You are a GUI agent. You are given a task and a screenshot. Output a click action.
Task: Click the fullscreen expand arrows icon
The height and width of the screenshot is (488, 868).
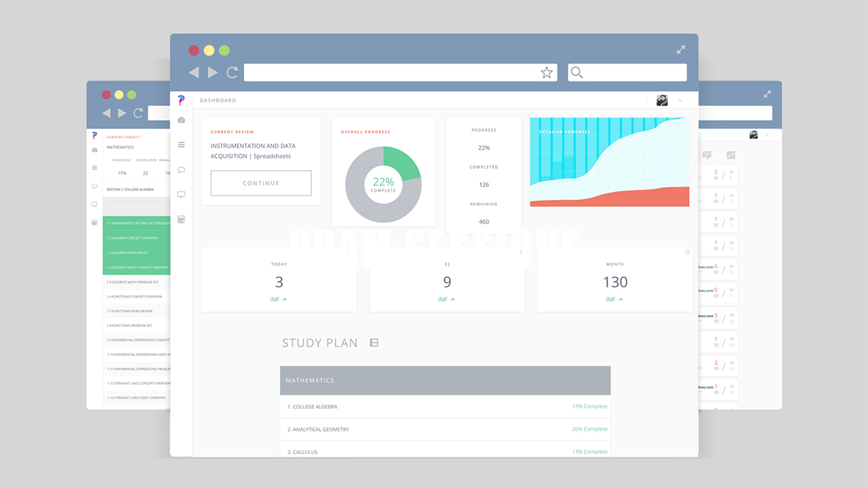coord(681,49)
